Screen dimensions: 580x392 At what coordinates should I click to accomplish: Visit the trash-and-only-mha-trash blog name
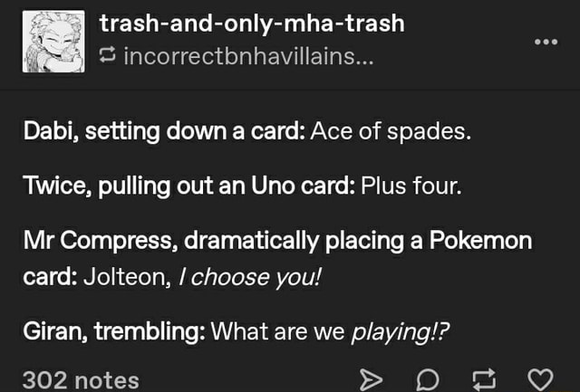[252, 23]
